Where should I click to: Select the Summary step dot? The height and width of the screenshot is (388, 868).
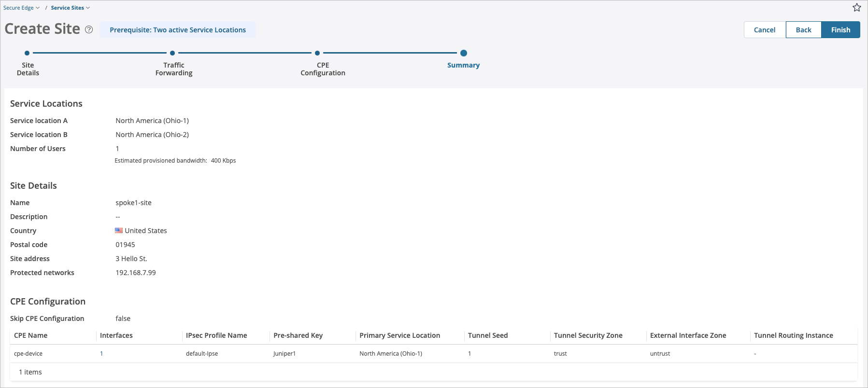[464, 53]
